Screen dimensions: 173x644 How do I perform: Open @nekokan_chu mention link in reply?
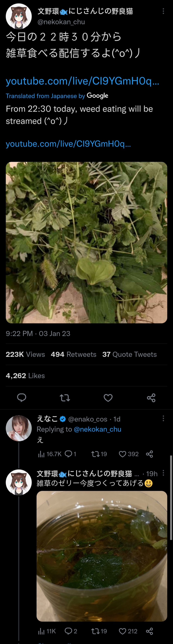(x=98, y=429)
